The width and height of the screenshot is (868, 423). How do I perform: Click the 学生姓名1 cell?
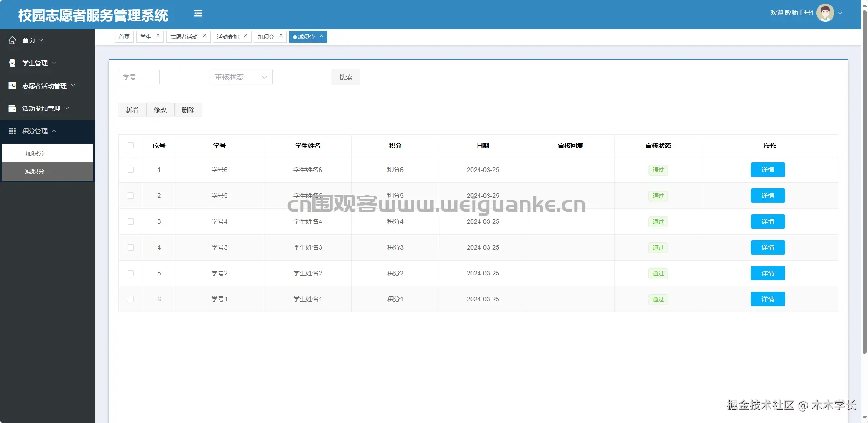pyautogui.click(x=308, y=299)
